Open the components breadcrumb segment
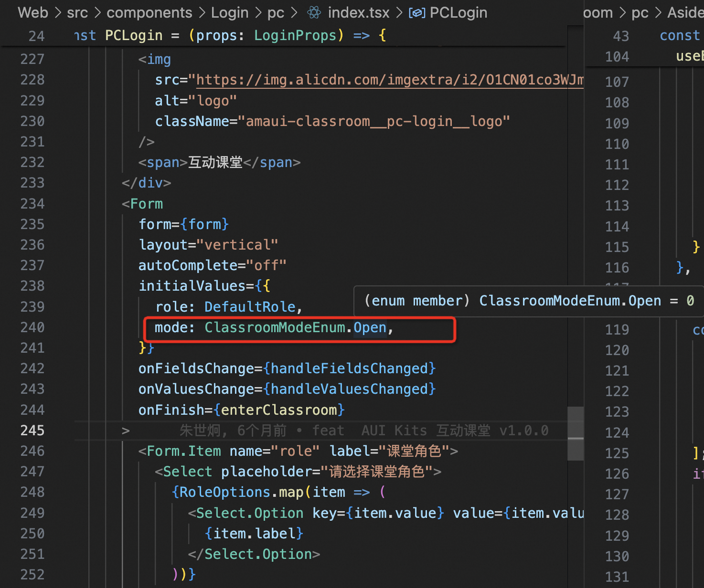The height and width of the screenshot is (588, 704). 149,12
